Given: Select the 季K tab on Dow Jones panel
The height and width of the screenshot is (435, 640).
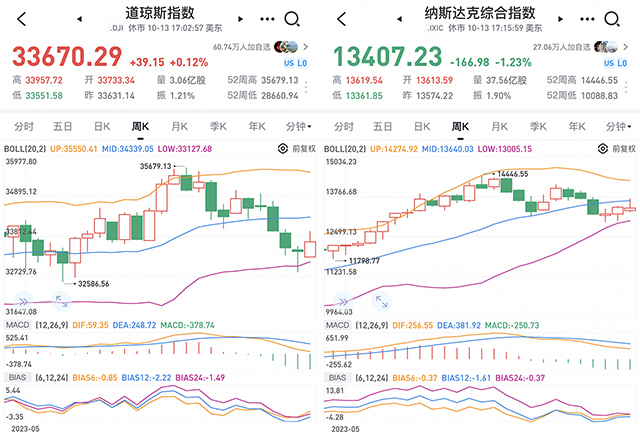Looking at the screenshot, I should click(x=218, y=127).
